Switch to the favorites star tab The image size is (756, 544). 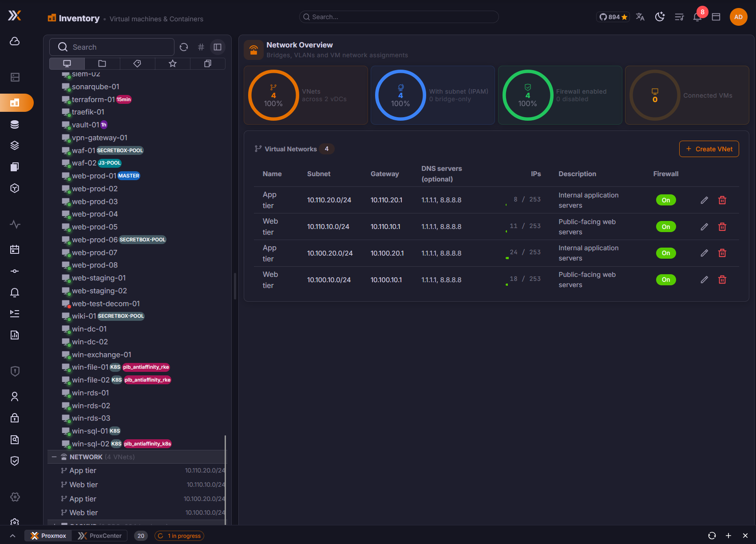click(x=173, y=63)
